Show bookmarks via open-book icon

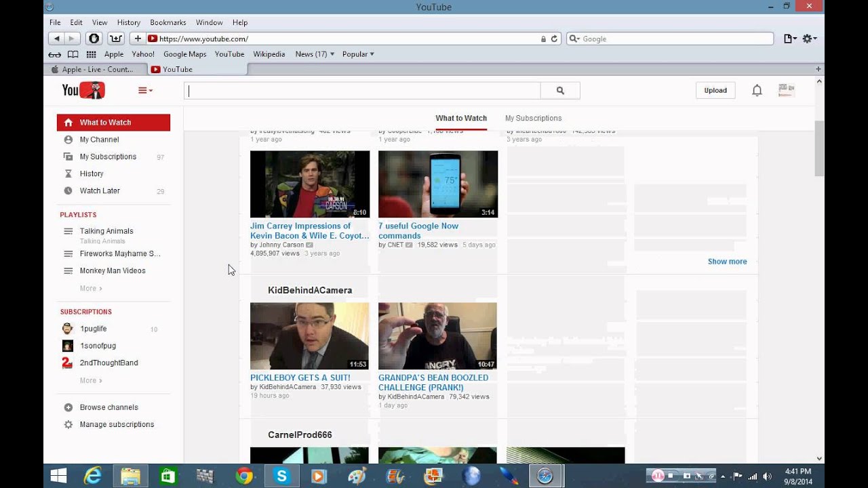tap(73, 54)
